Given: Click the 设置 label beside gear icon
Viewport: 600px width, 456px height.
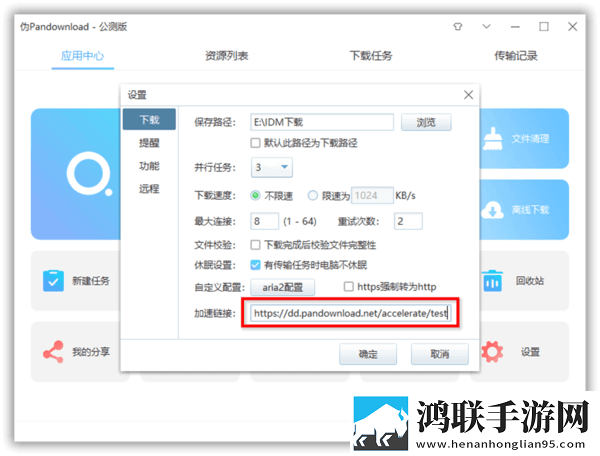Looking at the screenshot, I should click(530, 352).
